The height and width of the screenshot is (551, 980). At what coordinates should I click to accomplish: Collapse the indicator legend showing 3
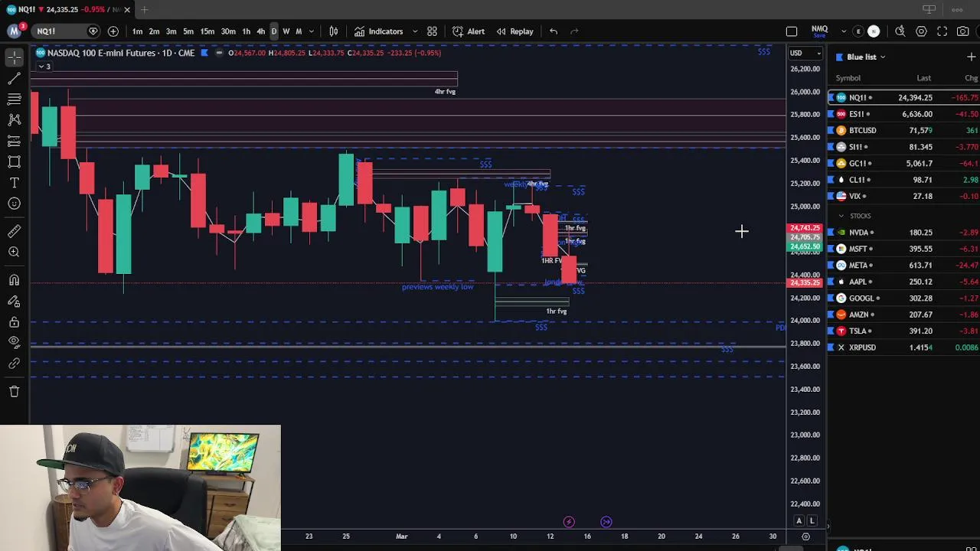pos(44,67)
